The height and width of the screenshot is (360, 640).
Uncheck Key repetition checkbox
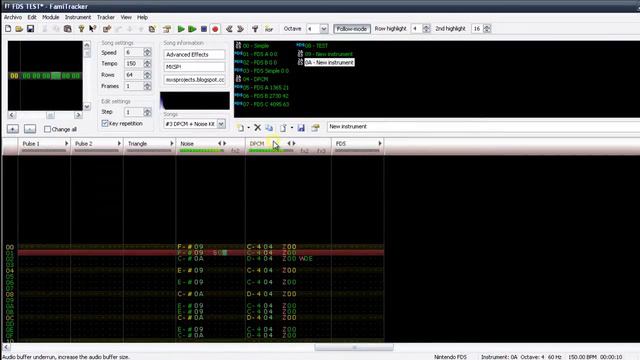click(x=105, y=123)
